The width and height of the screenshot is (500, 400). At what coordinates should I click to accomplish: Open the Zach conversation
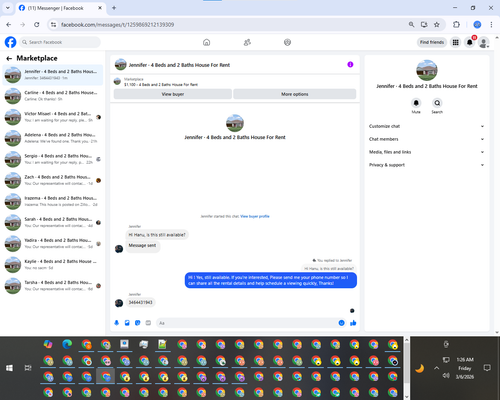[x=53, y=180]
